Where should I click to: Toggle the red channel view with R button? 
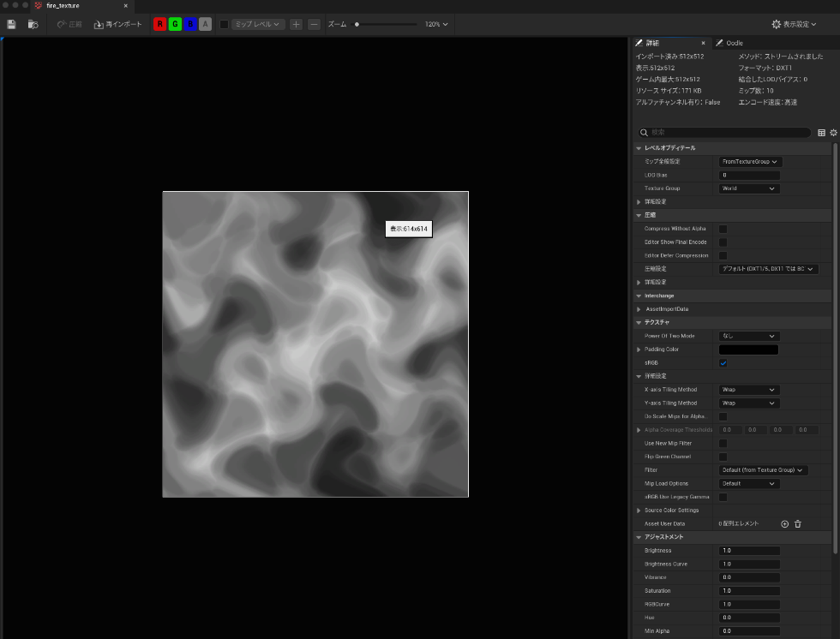[x=159, y=24]
